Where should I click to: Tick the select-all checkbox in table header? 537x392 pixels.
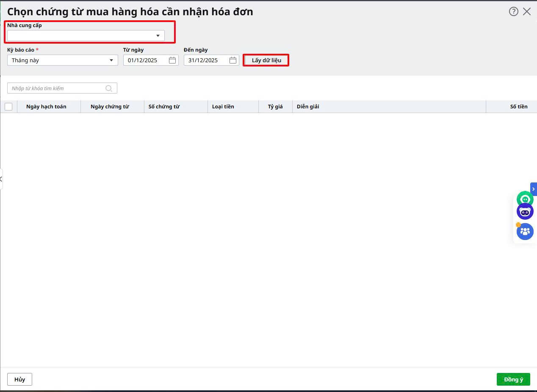(8, 107)
